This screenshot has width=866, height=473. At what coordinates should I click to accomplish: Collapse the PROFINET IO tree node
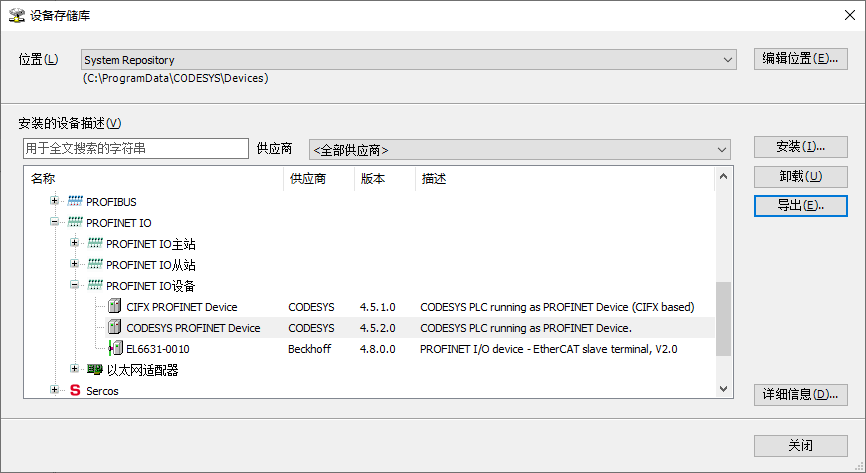click(x=54, y=222)
